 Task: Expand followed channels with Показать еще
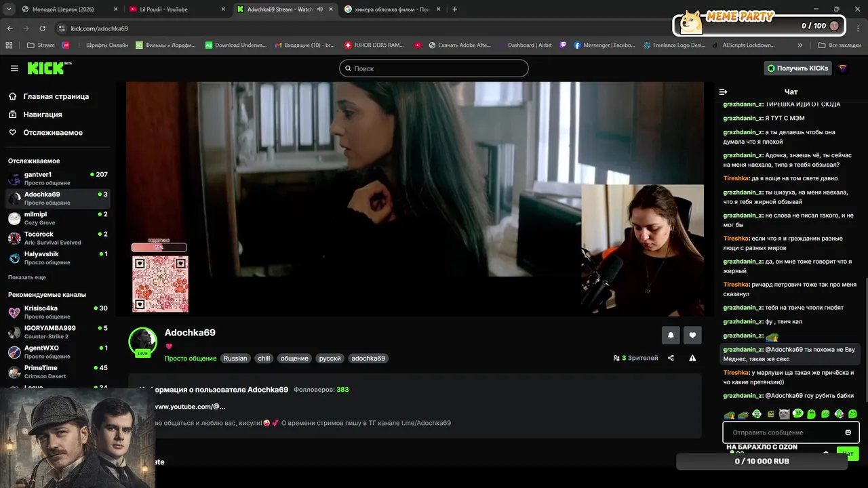pos(27,277)
